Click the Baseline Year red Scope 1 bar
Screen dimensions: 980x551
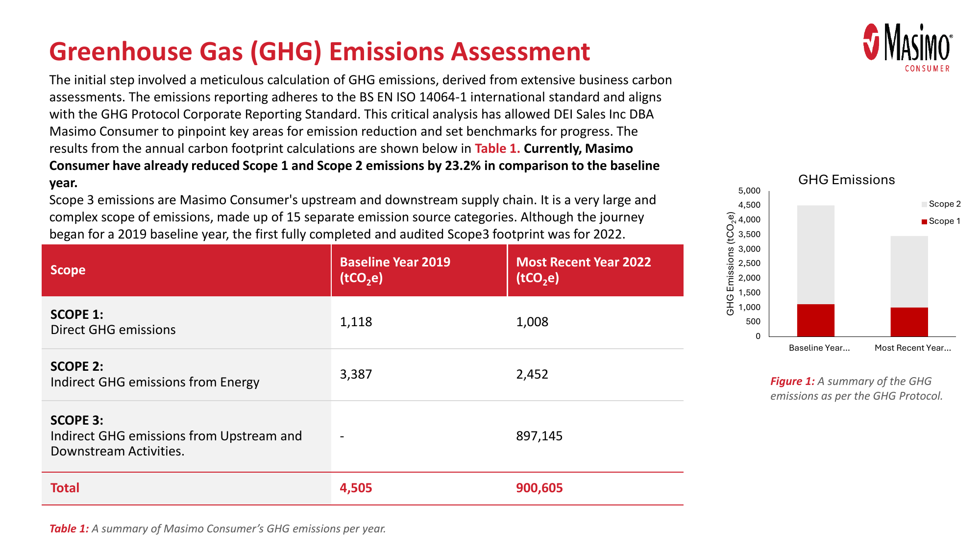(x=816, y=320)
